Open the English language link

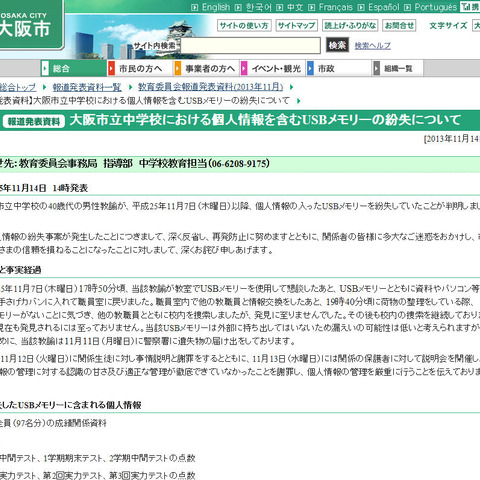point(216,7)
